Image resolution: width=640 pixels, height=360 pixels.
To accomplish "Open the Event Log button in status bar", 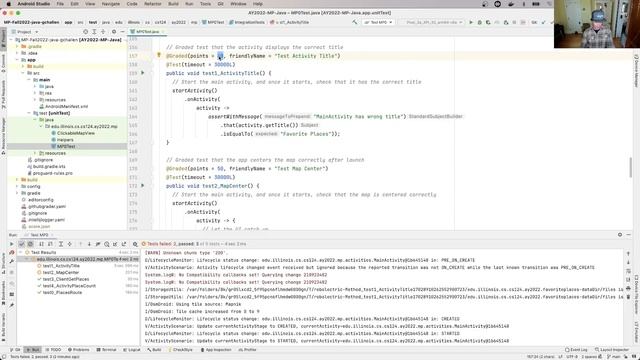I will pyautogui.click(x=576, y=350).
